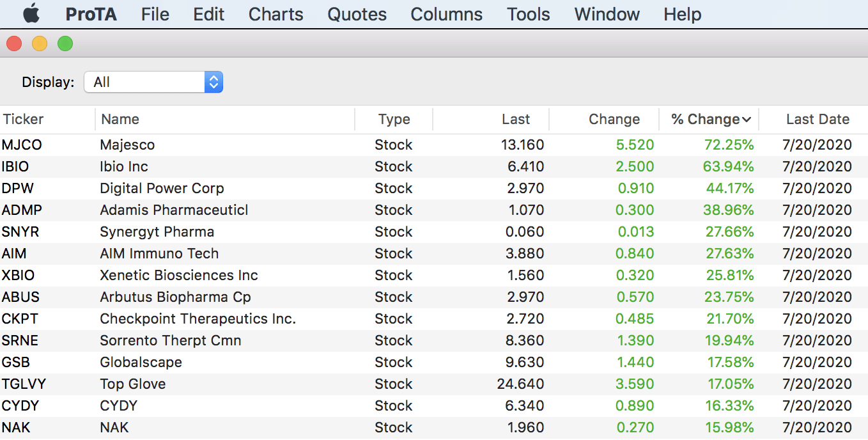Open the Tools menu
This screenshot has height=440, width=868.
pyautogui.click(x=529, y=14)
